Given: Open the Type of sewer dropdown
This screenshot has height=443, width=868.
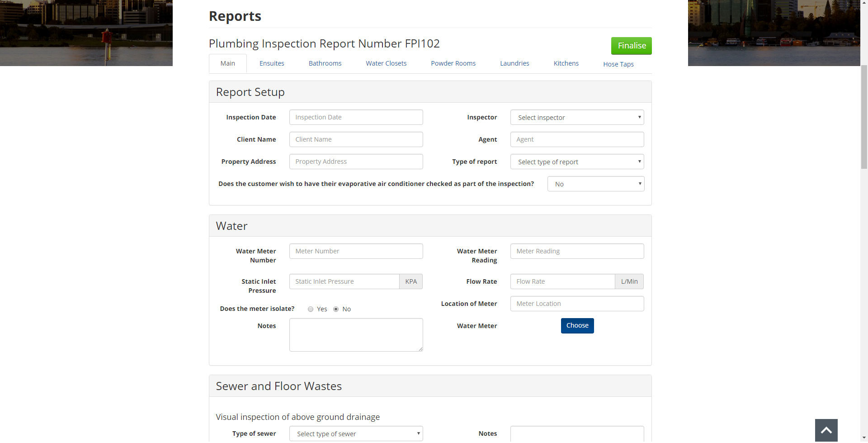Looking at the screenshot, I should (356, 433).
